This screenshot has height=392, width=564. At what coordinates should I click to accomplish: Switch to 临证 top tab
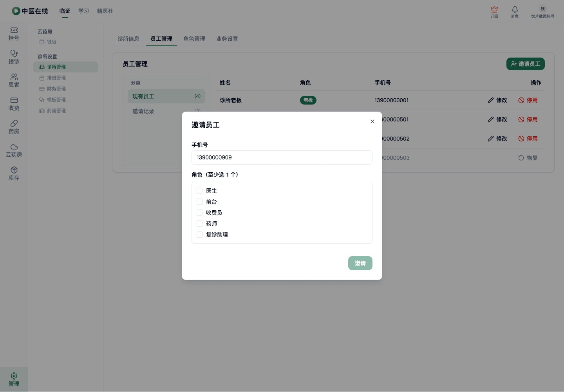click(x=65, y=11)
